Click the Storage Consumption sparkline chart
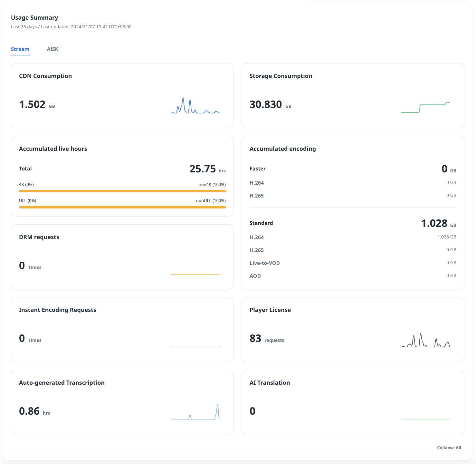476x464 pixels. [x=425, y=108]
